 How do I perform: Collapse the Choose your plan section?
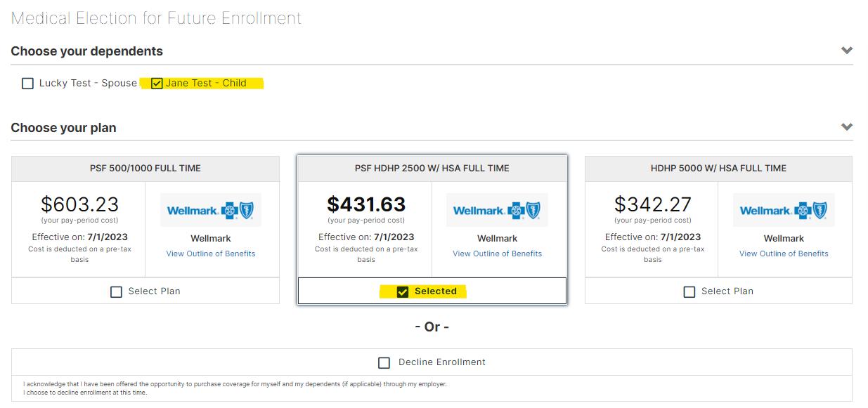tap(847, 127)
